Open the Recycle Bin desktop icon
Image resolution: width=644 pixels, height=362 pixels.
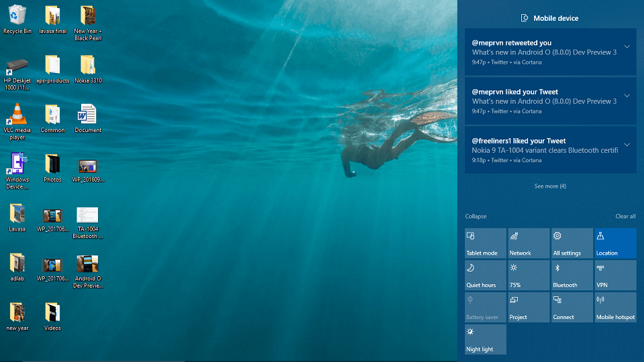[x=17, y=19]
